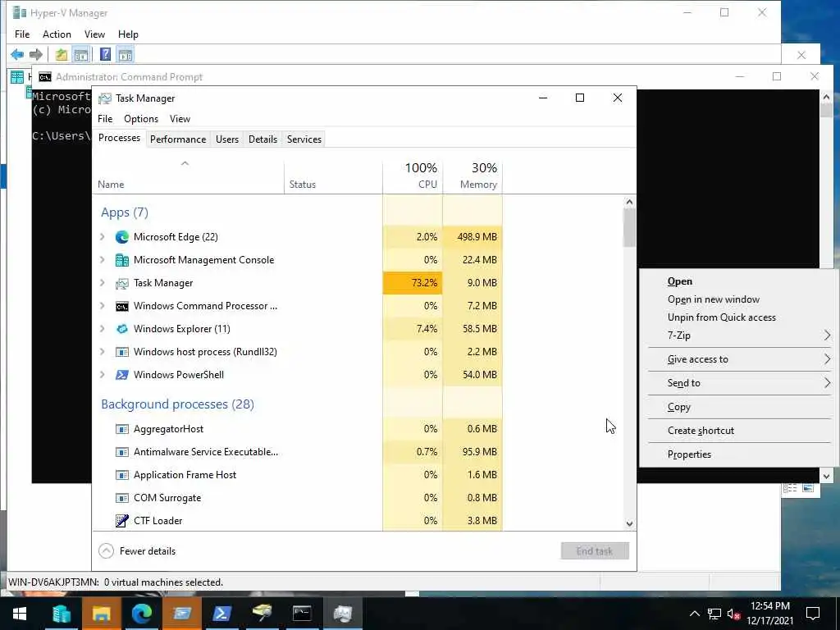Click the taskbar clock showing 12:54 PM
The width and height of the screenshot is (840, 630).
(x=769, y=614)
